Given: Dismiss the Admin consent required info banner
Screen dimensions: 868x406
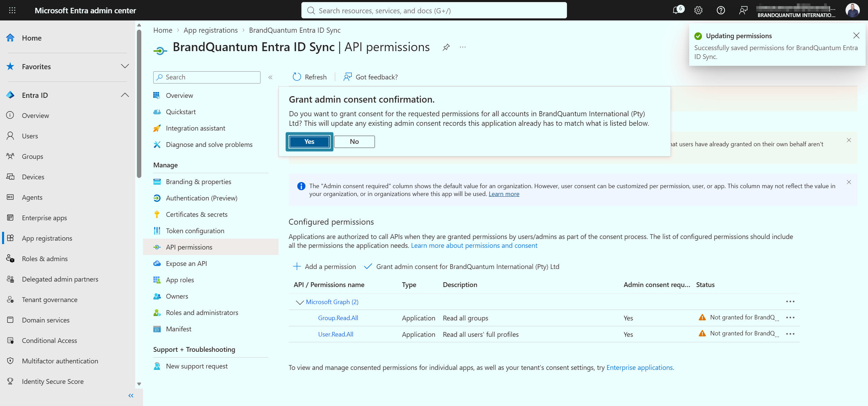Looking at the screenshot, I should pyautogui.click(x=849, y=182).
